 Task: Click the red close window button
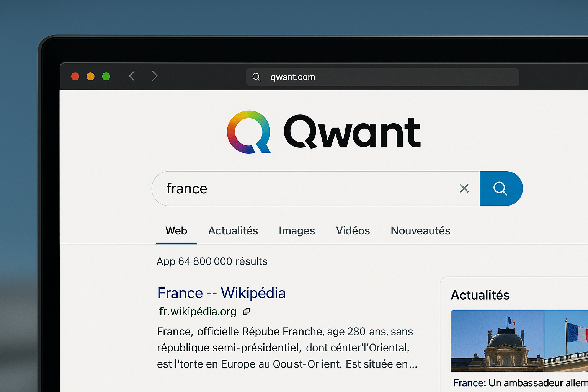(75, 77)
